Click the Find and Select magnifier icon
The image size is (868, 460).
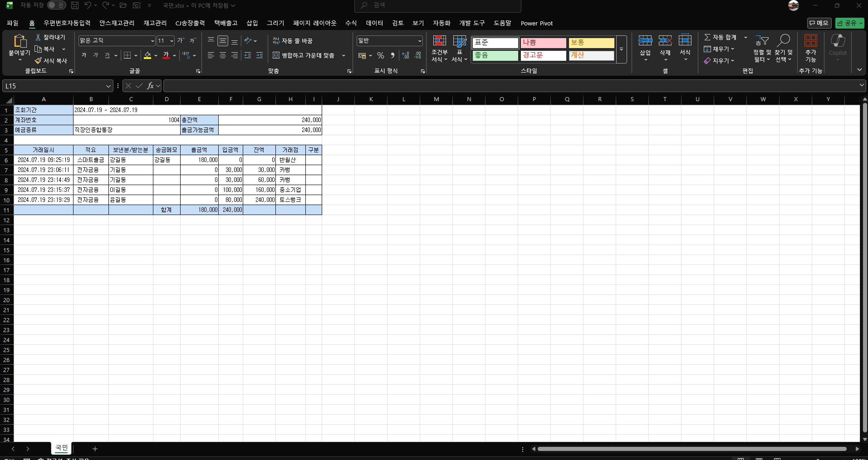point(783,41)
